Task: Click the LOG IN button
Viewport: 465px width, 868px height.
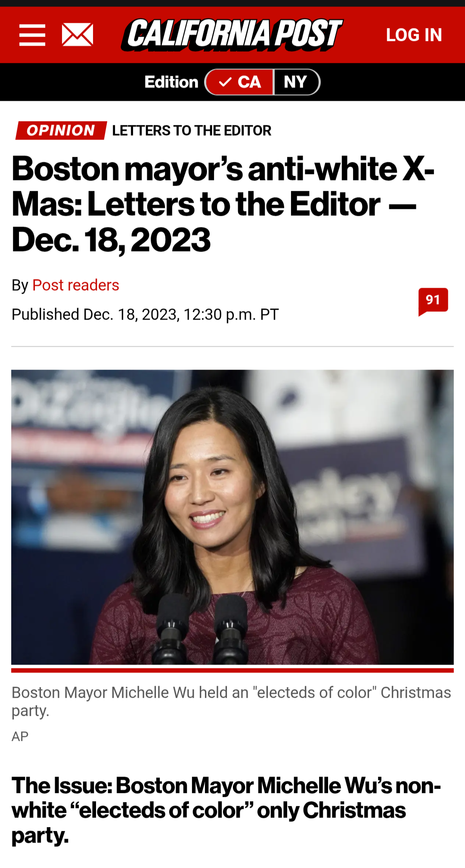Action: [x=414, y=35]
